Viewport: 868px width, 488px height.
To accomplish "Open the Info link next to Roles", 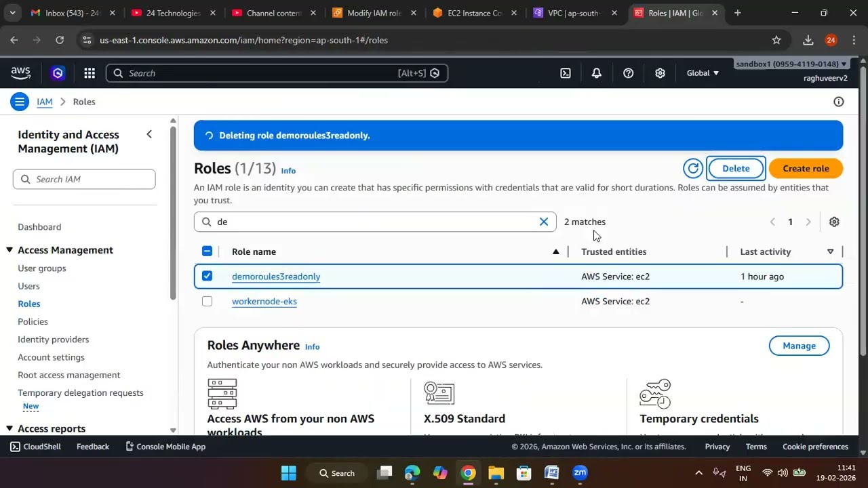I will coord(288,171).
